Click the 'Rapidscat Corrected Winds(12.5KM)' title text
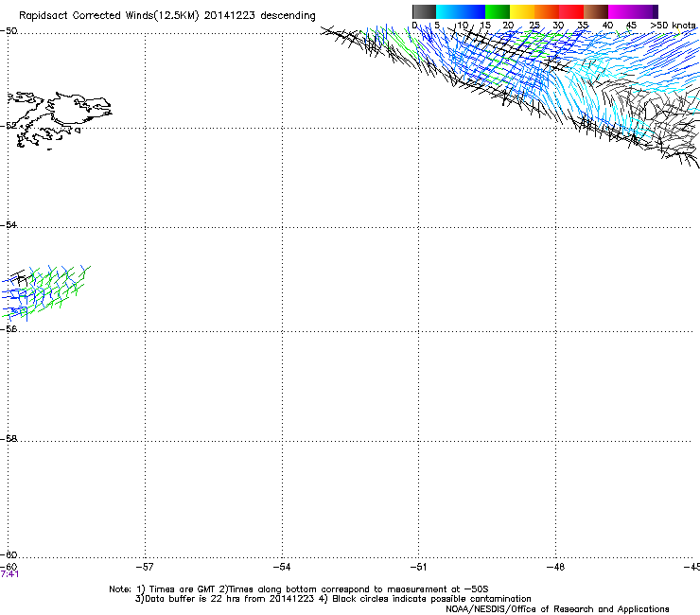700x615 pixels. pos(109,16)
